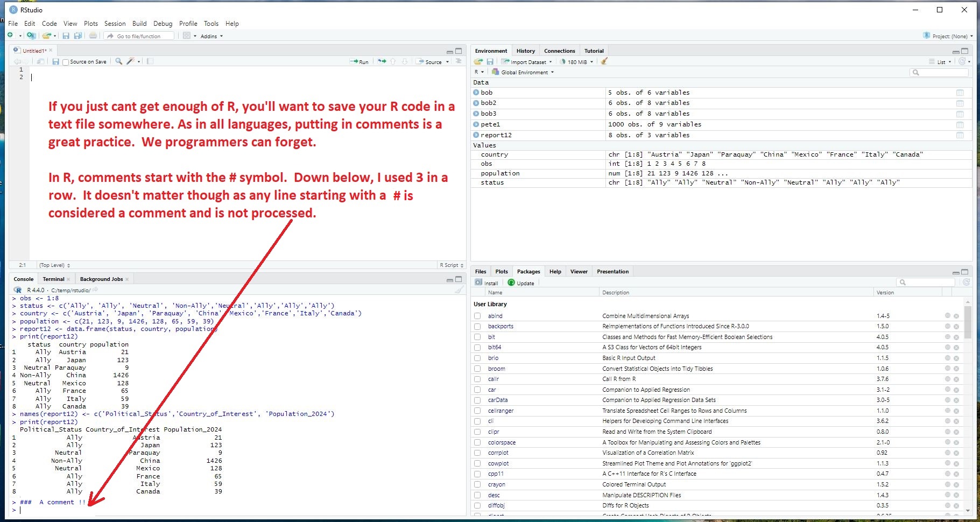This screenshot has width=980, height=522.
Task: Open the Session menu
Action: 115,24
